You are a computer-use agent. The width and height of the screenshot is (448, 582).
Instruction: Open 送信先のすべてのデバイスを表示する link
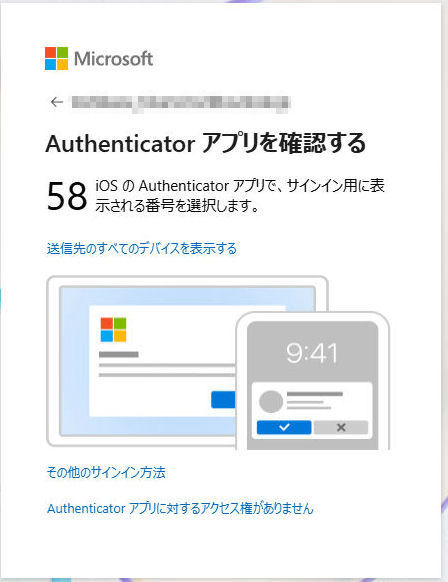tap(142, 248)
